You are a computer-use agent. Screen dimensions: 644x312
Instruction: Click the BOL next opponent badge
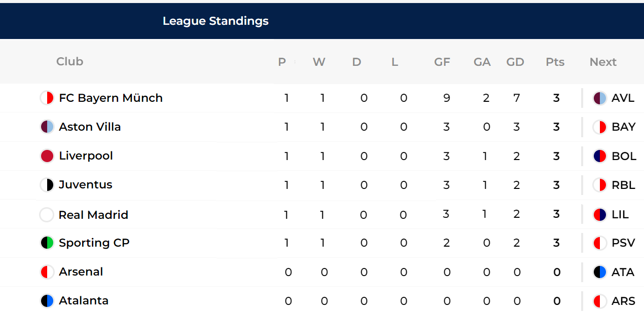(600, 156)
